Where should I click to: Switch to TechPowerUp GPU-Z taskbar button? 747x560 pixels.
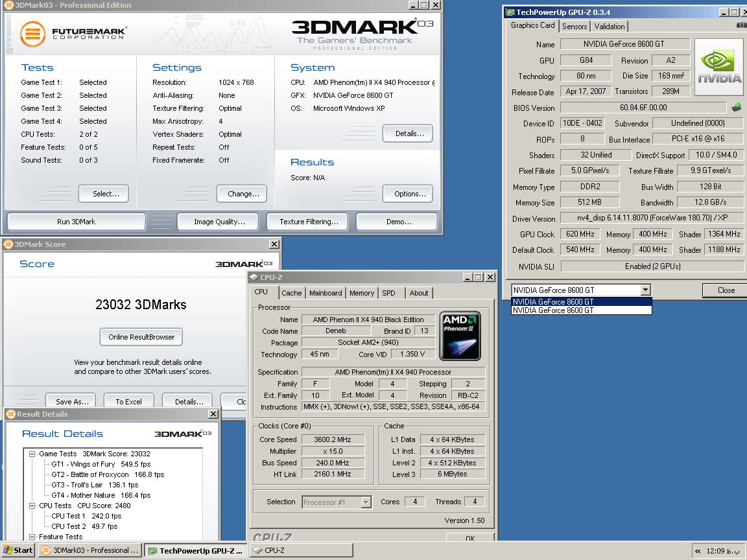pos(195,550)
